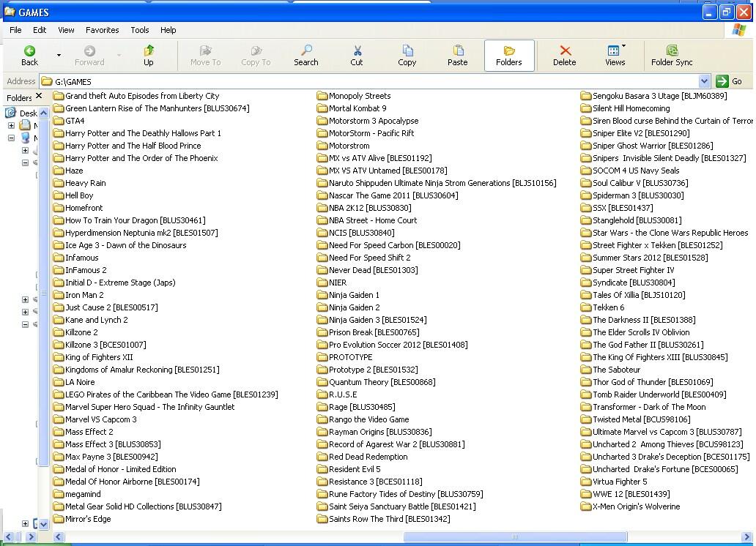Click the Paste toolbar icon

coord(458,56)
